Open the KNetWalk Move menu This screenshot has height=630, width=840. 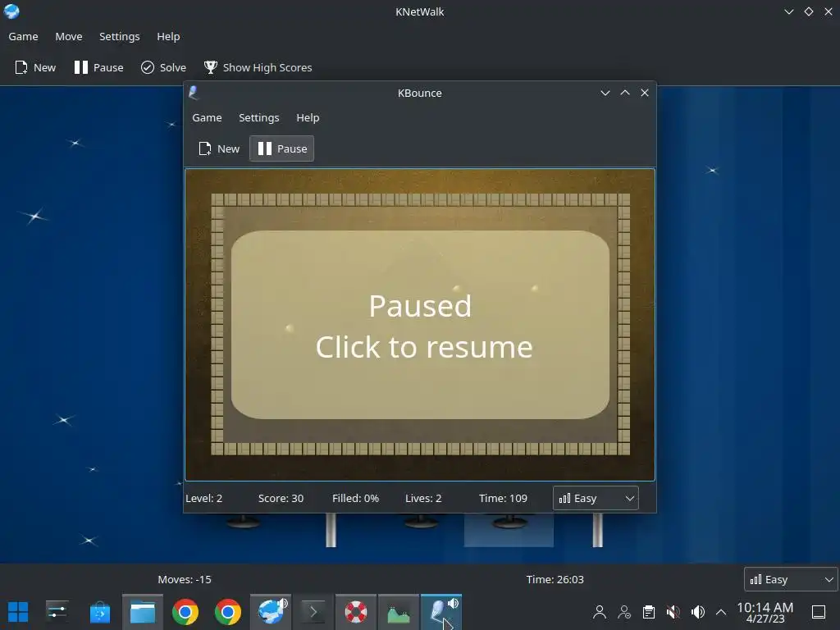coord(69,36)
